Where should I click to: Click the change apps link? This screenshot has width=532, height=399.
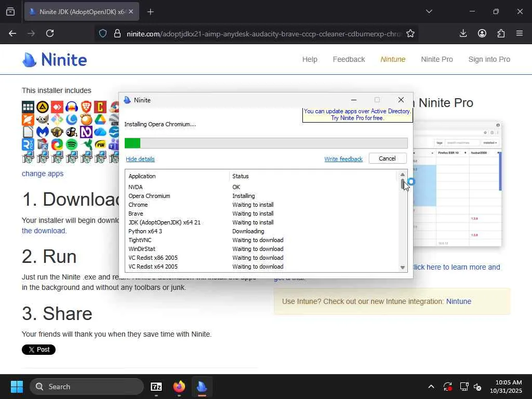click(x=43, y=174)
